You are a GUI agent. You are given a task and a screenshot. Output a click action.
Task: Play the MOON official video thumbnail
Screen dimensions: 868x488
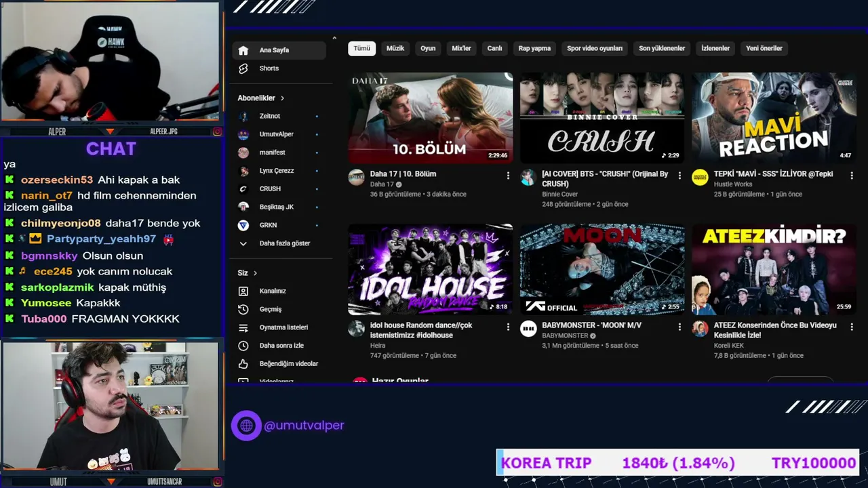pyautogui.click(x=602, y=270)
